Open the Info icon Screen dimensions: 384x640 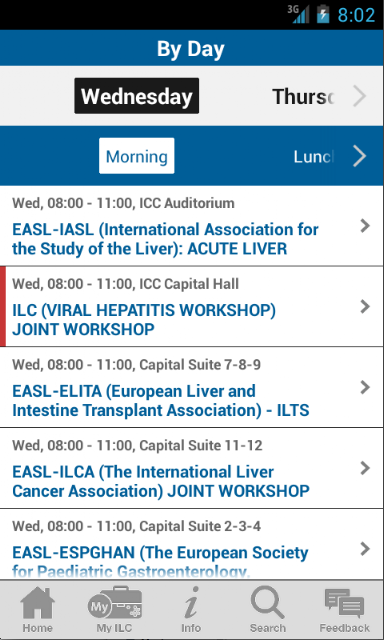191,602
